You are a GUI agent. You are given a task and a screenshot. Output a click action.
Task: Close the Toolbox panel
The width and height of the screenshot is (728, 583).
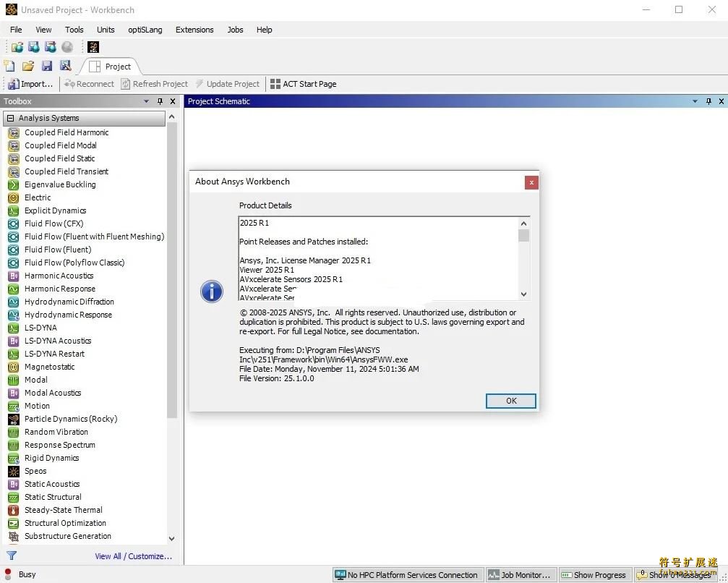[x=173, y=101]
